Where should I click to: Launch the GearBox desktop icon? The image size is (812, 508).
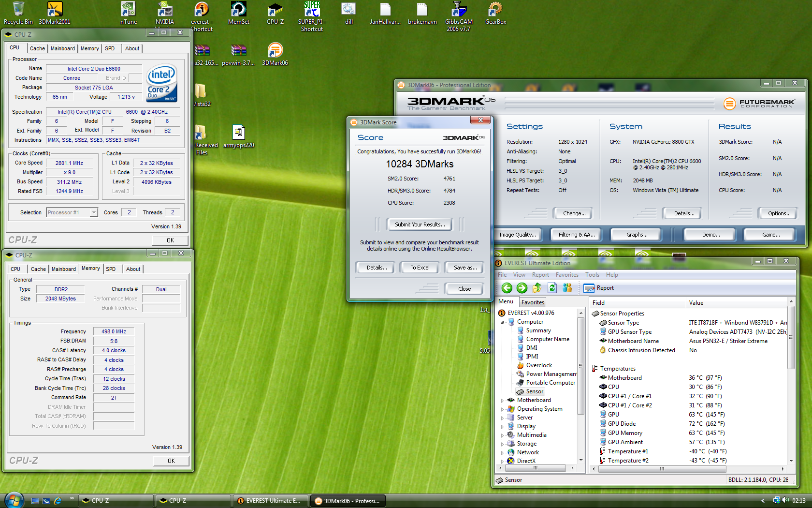[x=495, y=13]
